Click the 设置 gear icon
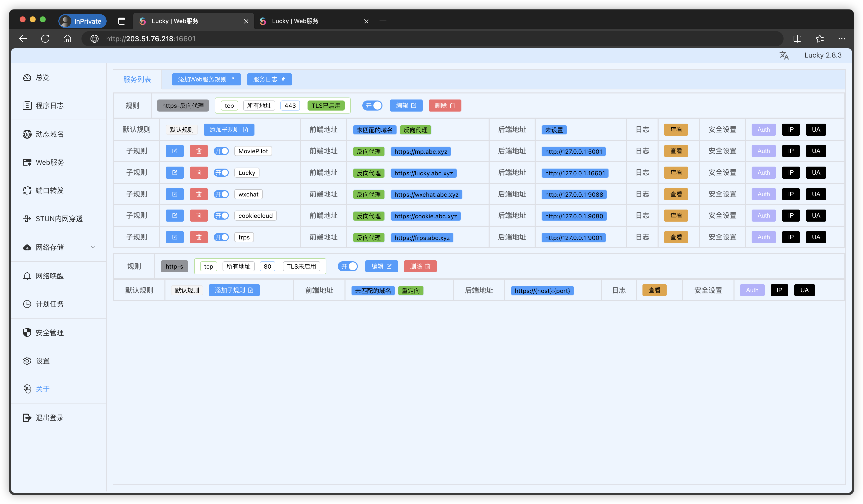This screenshot has width=863, height=504. click(27, 361)
